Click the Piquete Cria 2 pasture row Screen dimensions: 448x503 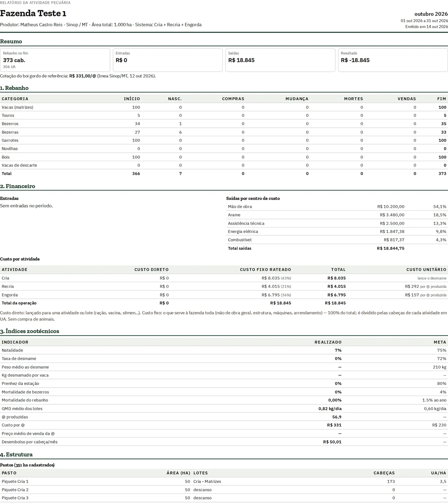click(x=224, y=490)
